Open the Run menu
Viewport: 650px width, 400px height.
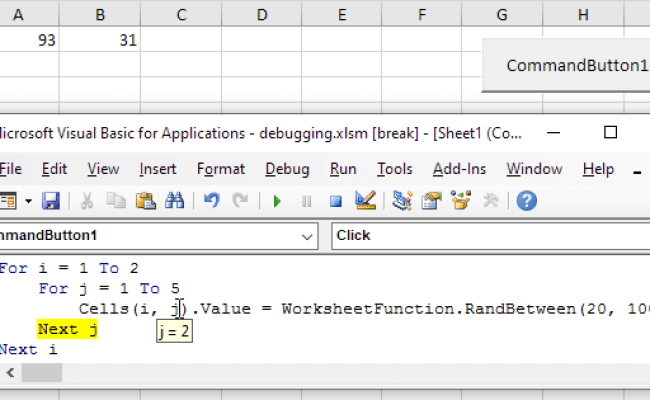[x=343, y=169]
